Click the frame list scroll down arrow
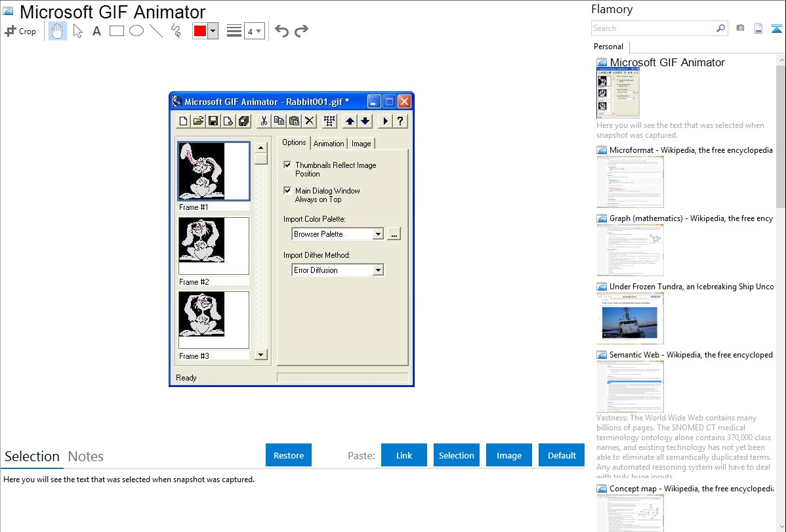This screenshot has height=532, width=786. [x=260, y=354]
